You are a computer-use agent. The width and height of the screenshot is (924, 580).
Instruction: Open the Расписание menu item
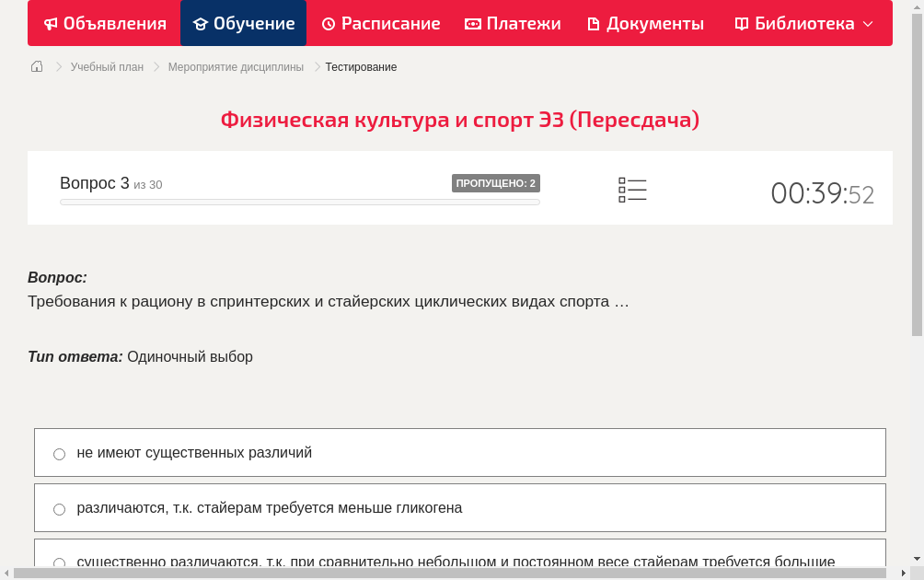click(x=380, y=23)
